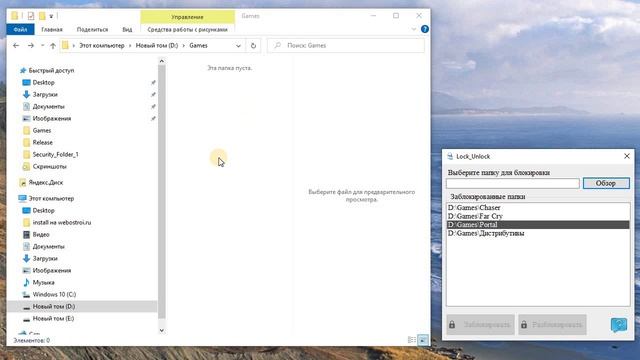Screen dimensions: 640x360
Task: Click the Видео film icon
Action: [26, 235]
